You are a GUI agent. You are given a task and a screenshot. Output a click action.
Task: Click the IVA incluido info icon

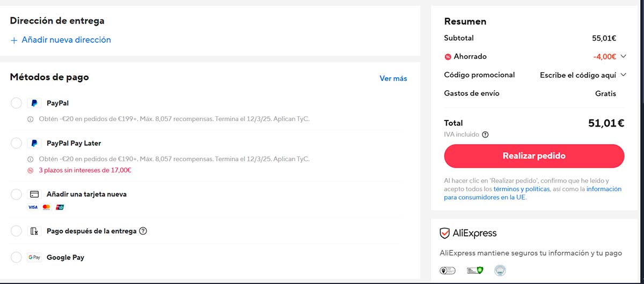tap(485, 135)
